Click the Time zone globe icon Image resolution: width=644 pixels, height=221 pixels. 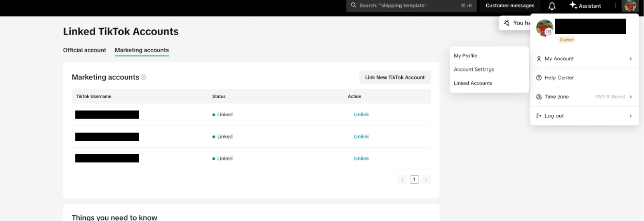pos(539,97)
